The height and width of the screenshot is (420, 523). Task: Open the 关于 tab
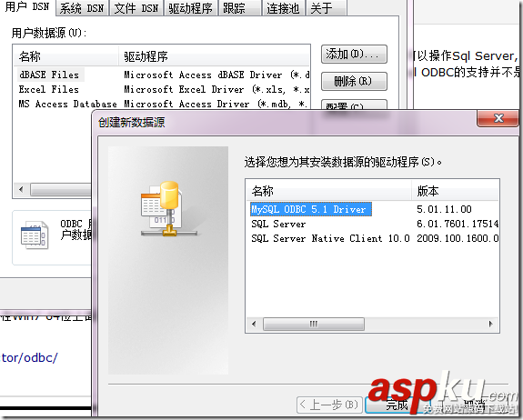(327, 8)
